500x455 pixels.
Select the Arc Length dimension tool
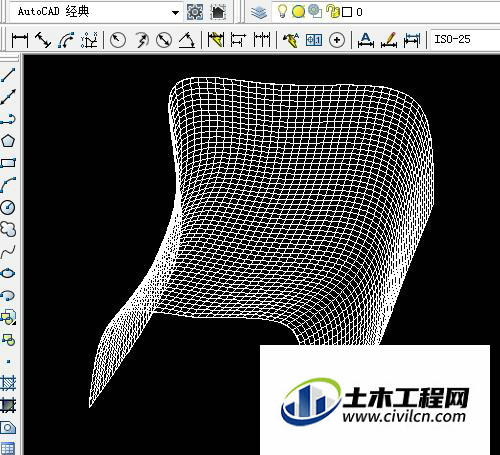tap(66, 40)
